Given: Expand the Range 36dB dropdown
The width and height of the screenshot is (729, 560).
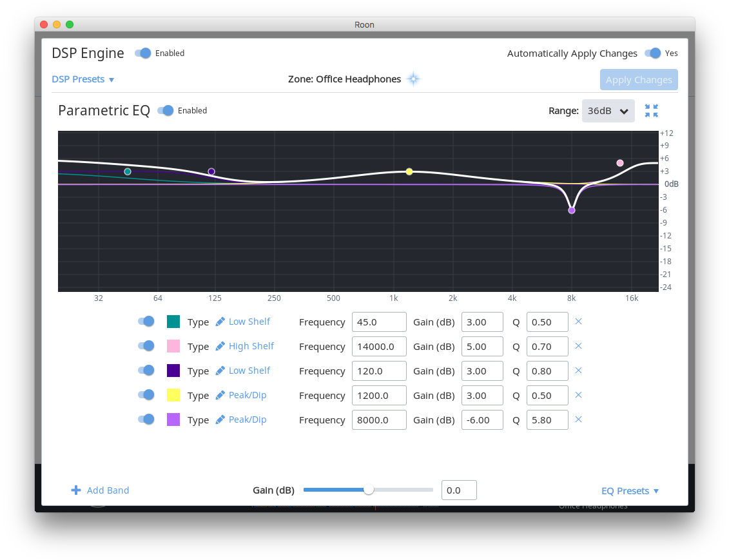Looking at the screenshot, I should [x=608, y=111].
